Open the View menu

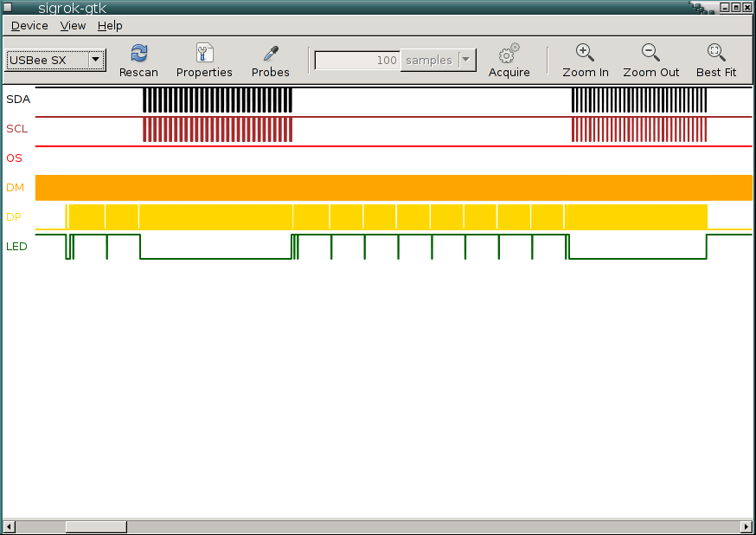(x=73, y=26)
